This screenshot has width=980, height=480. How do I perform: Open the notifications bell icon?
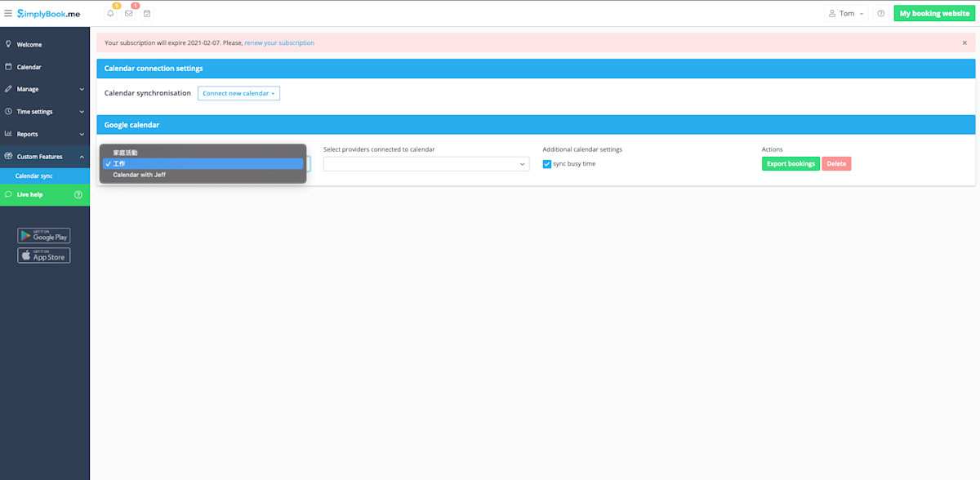(x=109, y=13)
